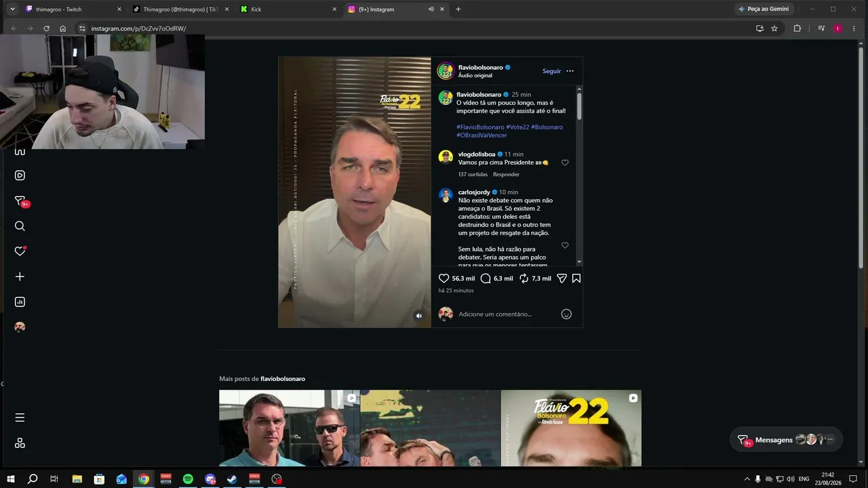Reload the page
Image resolution: width=868 pixels, height=488 pixels.
click(46, 28)
